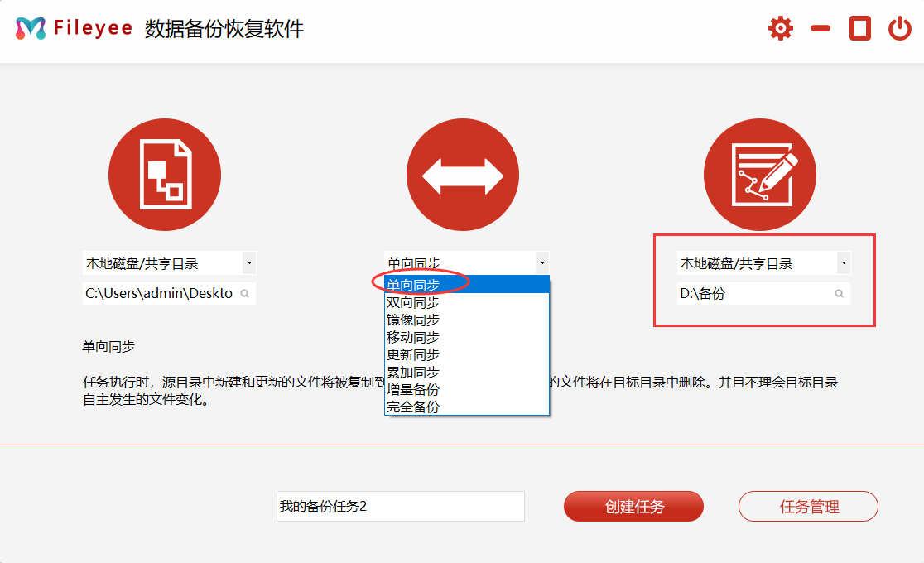Click the destination path browse magnifier icon

coord(839,294)
